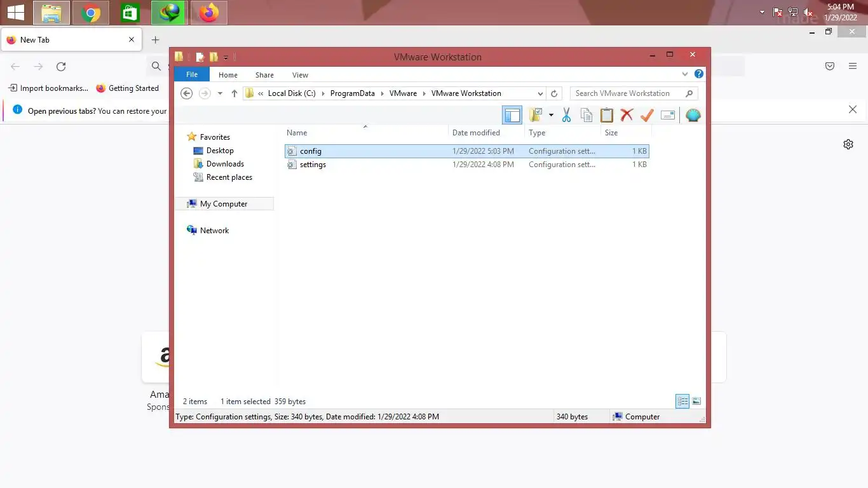This screenshot has width=868, height=488.
Task: Go back in Explorer navigation
Action: 186,93
